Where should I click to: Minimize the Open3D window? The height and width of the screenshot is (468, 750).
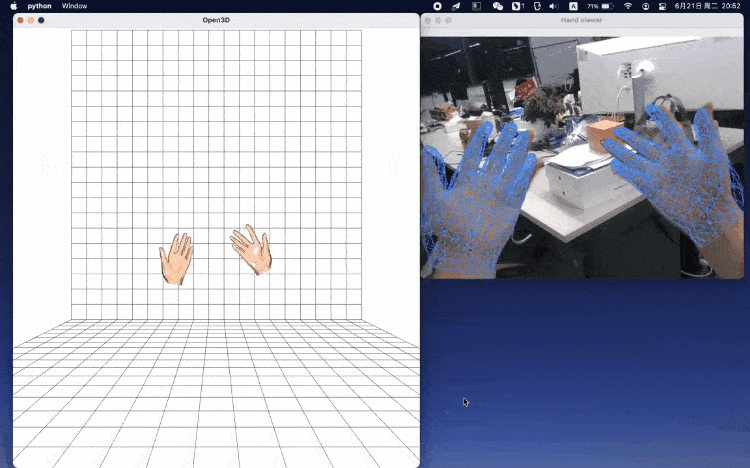pyautogui.click(x=31, y=20)
